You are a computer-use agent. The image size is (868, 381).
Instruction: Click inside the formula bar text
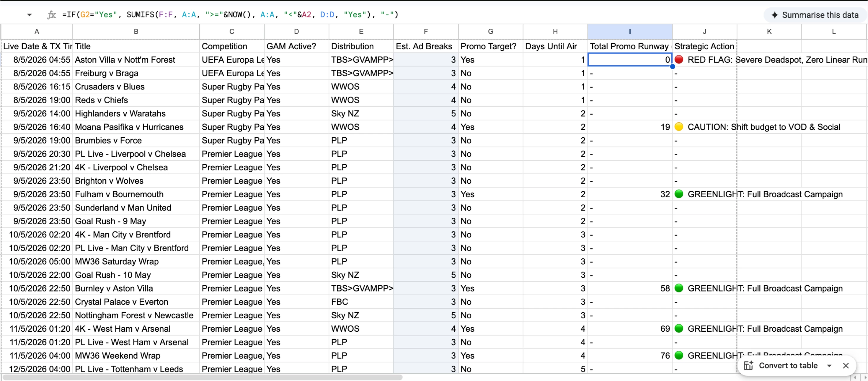pyautogui.click(x=230, y=15)
